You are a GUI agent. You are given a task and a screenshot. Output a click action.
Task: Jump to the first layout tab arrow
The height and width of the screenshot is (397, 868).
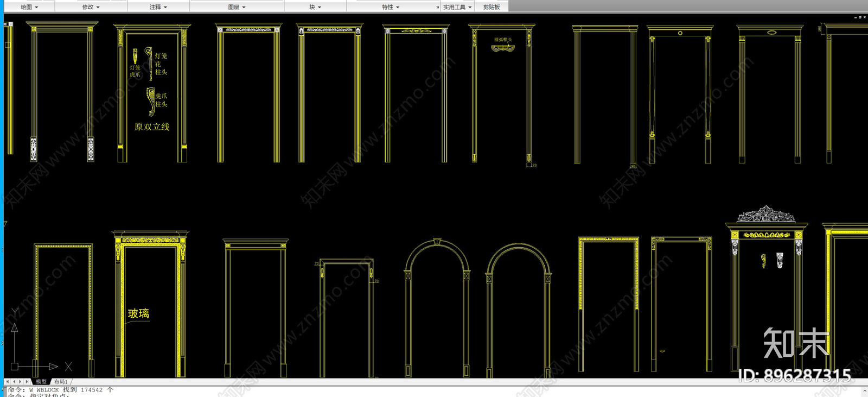(8, 382)
